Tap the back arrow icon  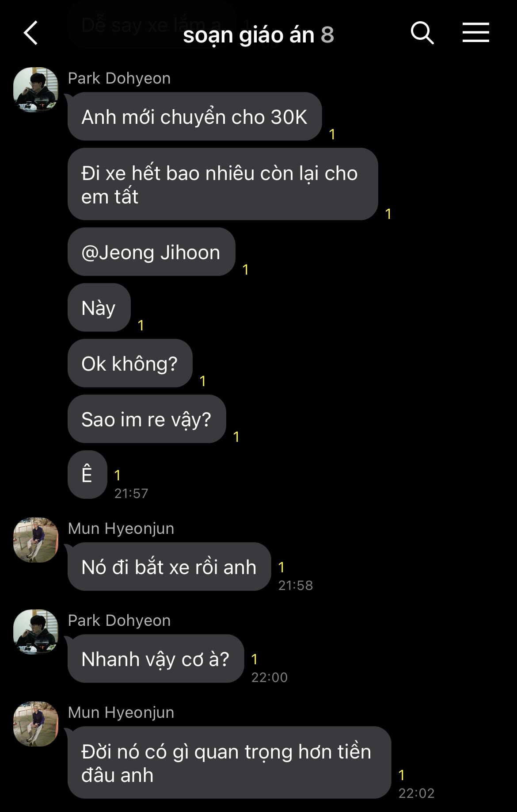pyautogui.click(x=30, y=33)
